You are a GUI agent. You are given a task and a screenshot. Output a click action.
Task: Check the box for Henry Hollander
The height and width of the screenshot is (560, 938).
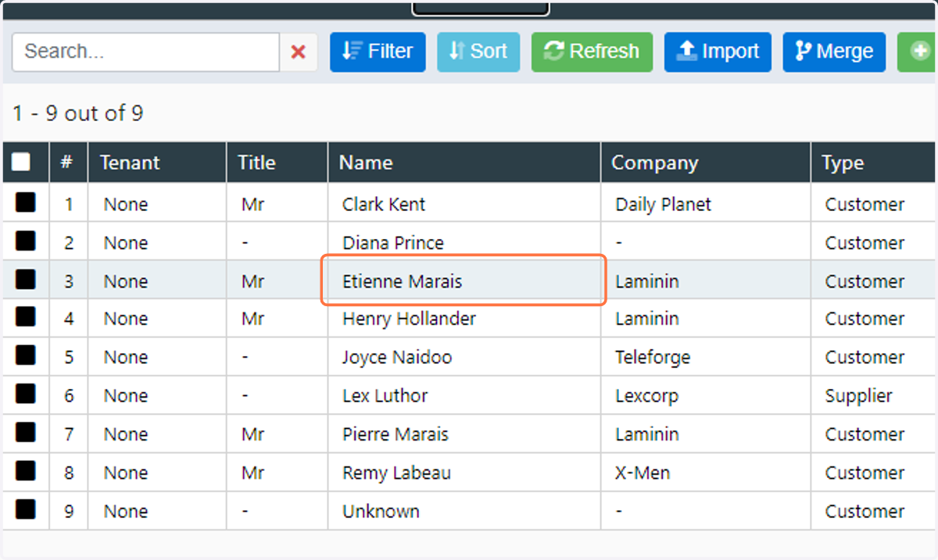click(x=25, y=317)
